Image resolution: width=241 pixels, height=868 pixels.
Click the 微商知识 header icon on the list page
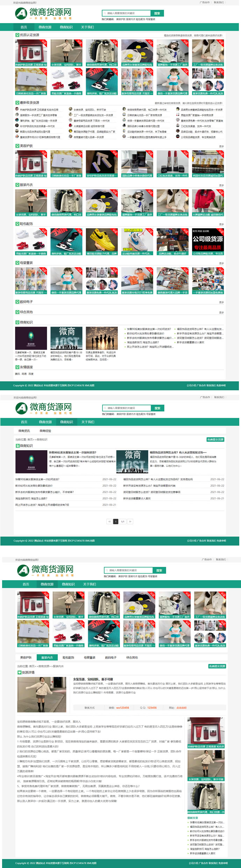click(x=17, y=446)
